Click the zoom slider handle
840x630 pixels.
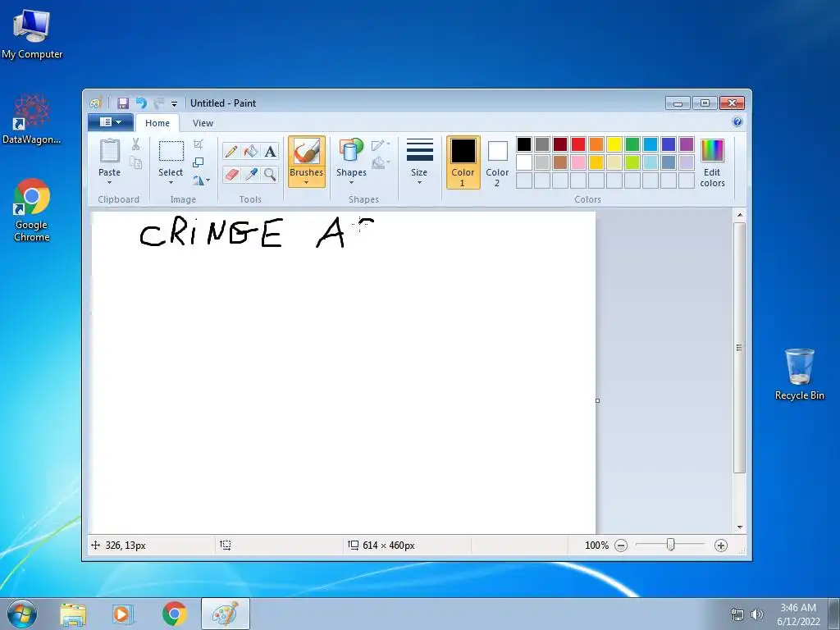pos(671,545)
